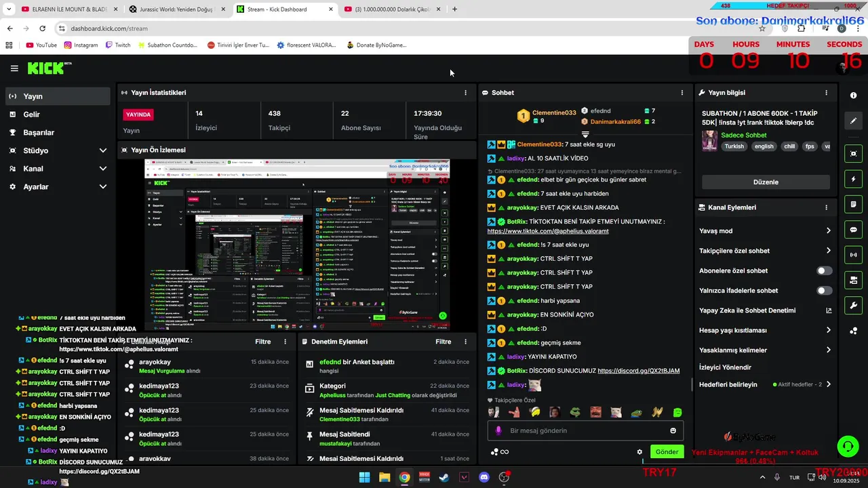Open Takipçilere özel sohbet options arrow

point(828,251)
